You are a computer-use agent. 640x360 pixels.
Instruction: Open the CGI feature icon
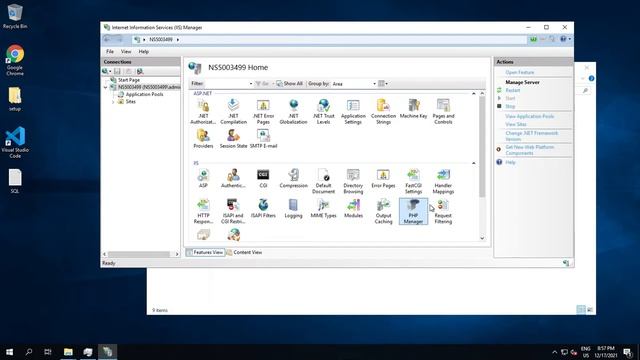pos(263,178)
